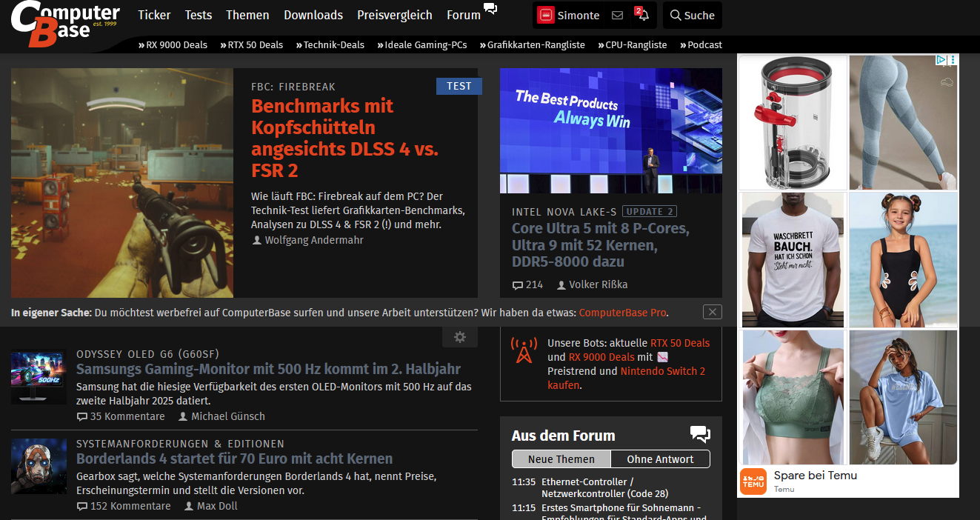This screenshot has height=520, width=980.
Task: Click the light blue T-shirt shorts set ad
Action: point(904,397)
